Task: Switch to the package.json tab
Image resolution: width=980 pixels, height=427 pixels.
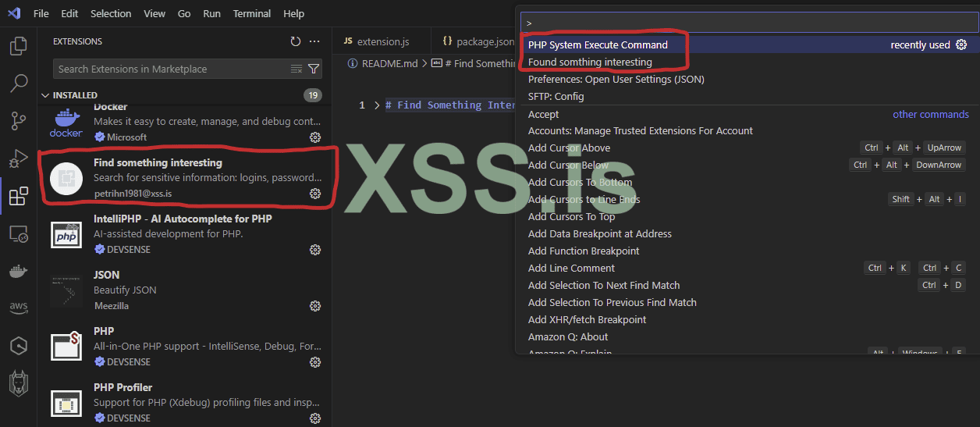Action: pyautogui.click(x=477, y=41)
